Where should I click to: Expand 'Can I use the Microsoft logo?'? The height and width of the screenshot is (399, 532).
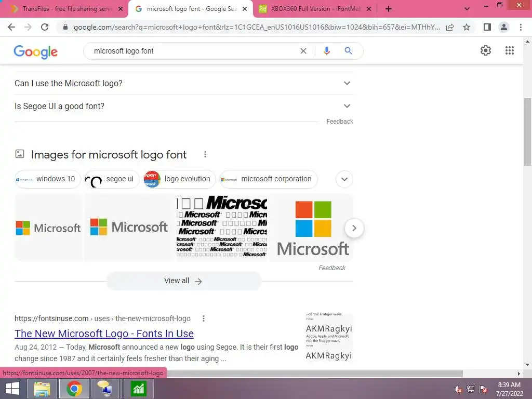pyautogui.click(x=184, y=83)
